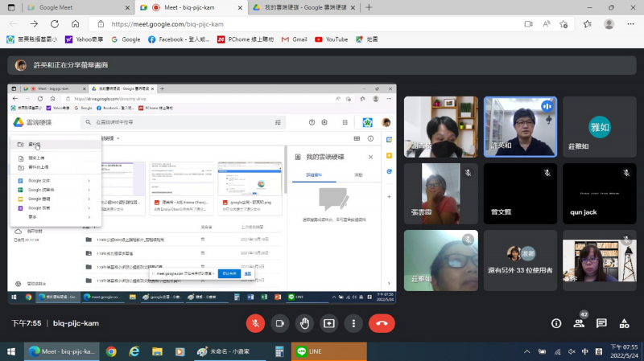Reload the page with refresh button
This screenshot has height=361, width=644.
tap(54, 23)
